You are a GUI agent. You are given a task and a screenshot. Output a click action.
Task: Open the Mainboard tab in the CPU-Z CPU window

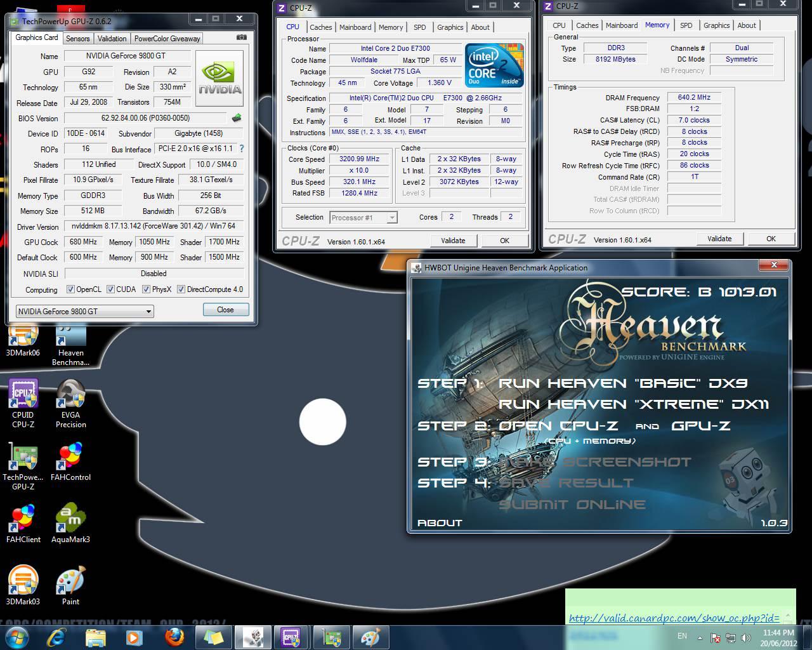(355, 27)
